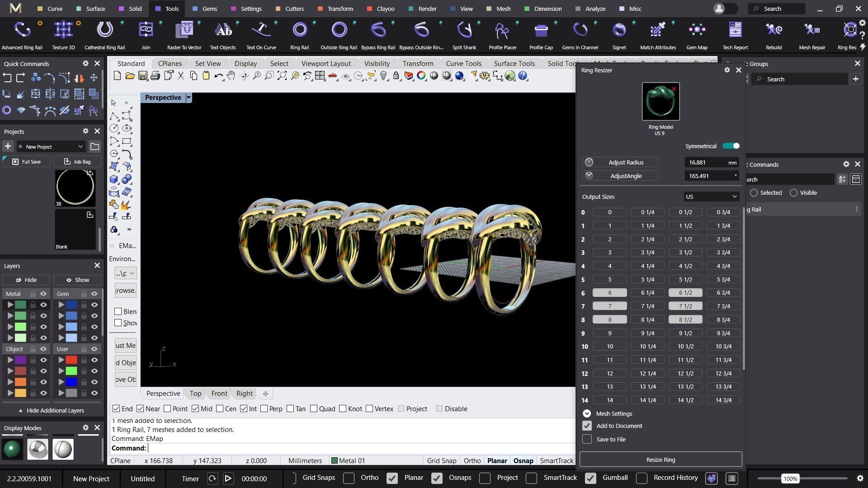Enable the Point osnap checkbox

[167, 409]
